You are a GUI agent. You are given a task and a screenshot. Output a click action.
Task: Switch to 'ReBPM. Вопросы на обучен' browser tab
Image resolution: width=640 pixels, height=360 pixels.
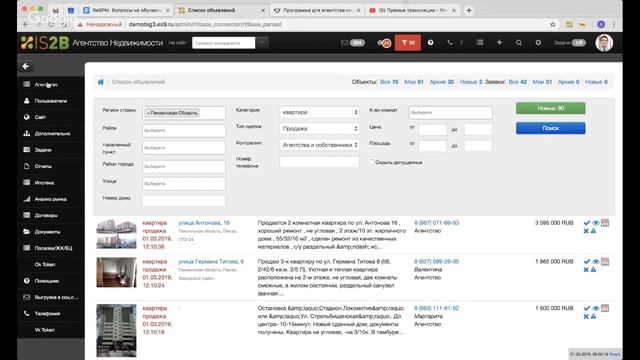(126, 10)
